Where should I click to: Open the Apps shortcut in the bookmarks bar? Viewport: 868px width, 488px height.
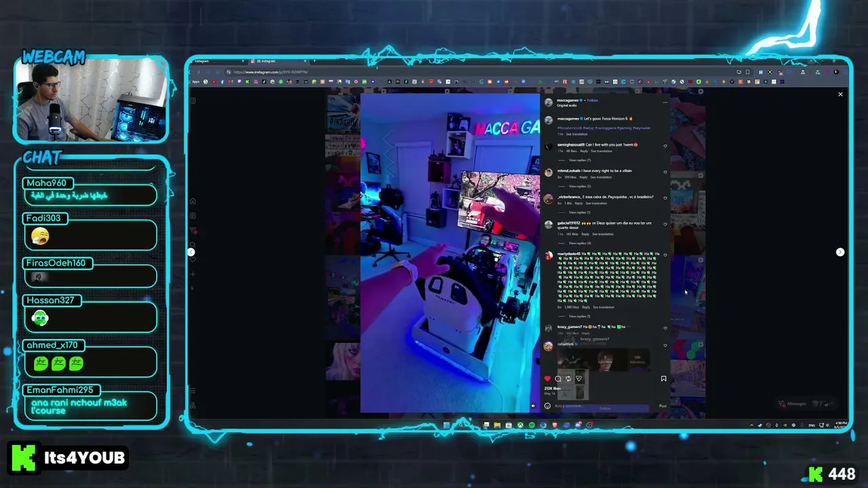coord(195,82)
